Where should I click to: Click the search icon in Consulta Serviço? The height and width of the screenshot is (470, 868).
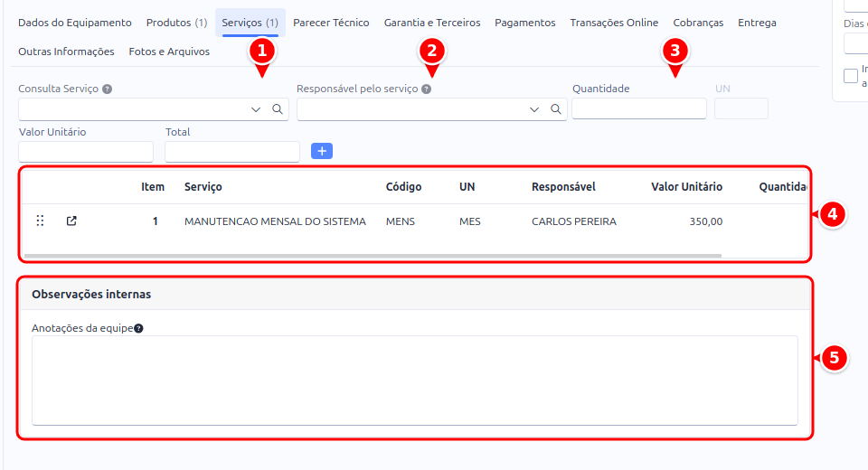point(278,109)
